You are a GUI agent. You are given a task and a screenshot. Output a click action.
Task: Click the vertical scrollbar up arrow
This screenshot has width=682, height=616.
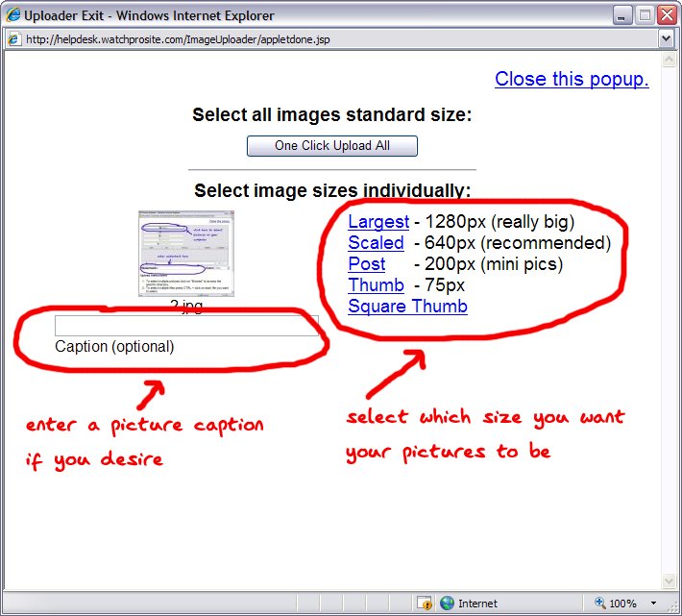pyautogui.click(x=669, y=61)
